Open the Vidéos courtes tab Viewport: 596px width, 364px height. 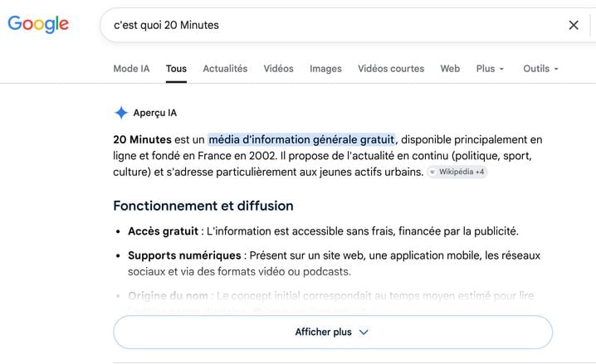(391, 69)
